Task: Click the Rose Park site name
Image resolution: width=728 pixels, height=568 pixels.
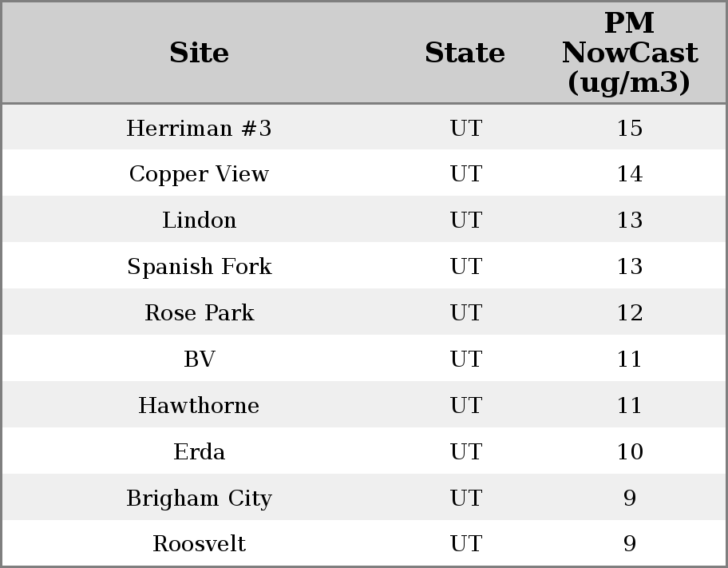Action: [x=199, y=313]
